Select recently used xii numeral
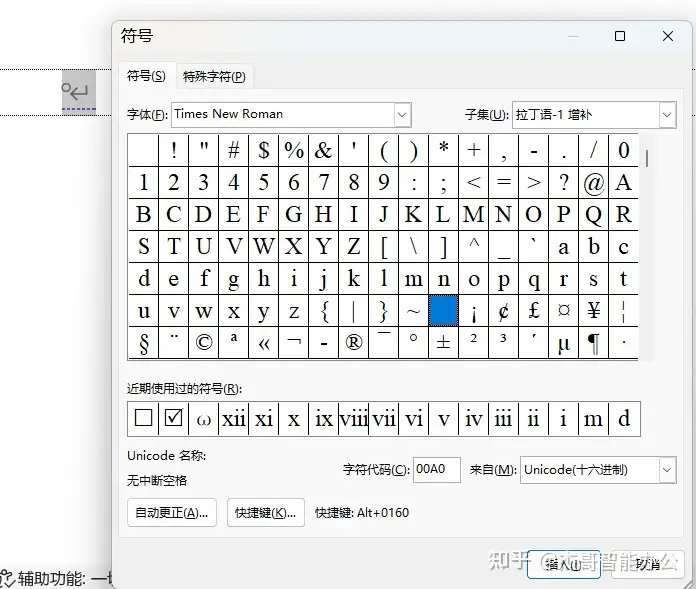 (x=233, y=418)
